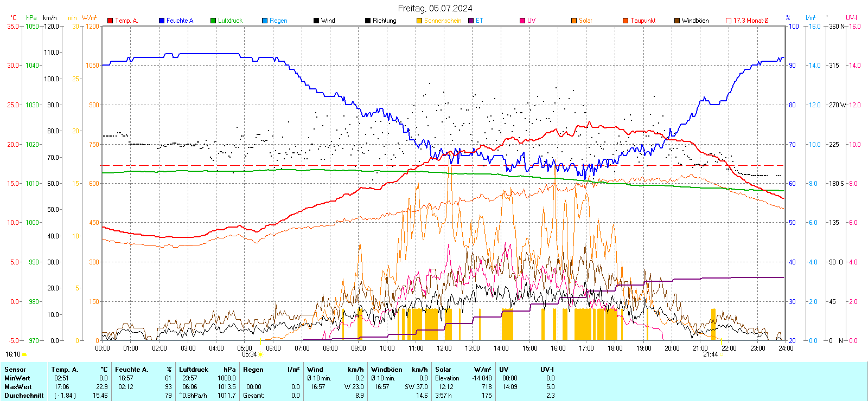Select the magenta UV legend marker
The height and width of the screenshot is (401, 868).
(522, 21)
